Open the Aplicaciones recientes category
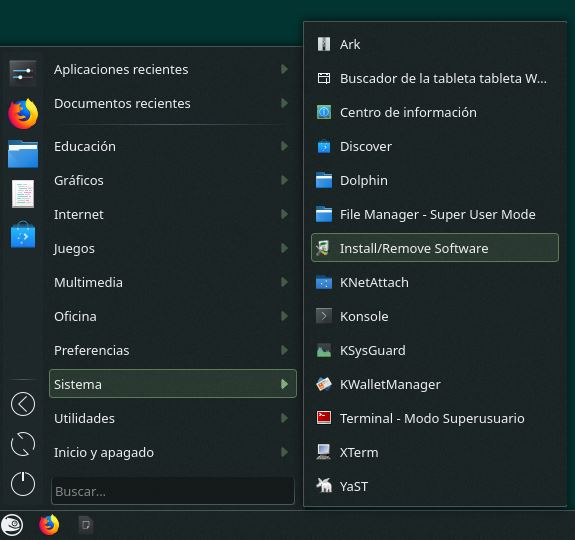Screen dimensions: 575x540 (x=173, y=69)
